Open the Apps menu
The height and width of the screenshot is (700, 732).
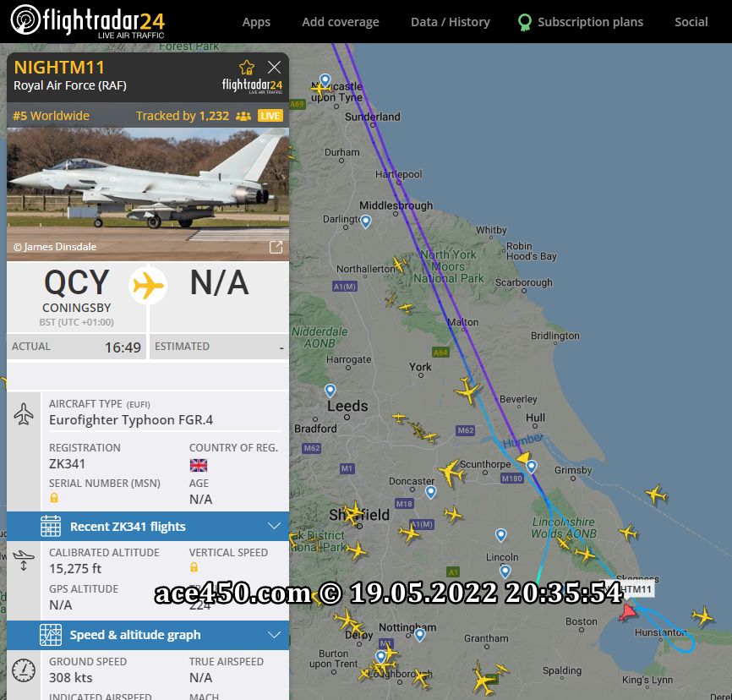click(256, 22)
